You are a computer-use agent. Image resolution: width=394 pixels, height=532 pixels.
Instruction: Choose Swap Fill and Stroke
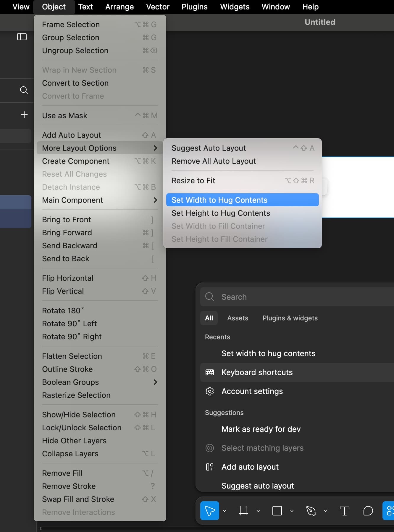click(100, 499)
